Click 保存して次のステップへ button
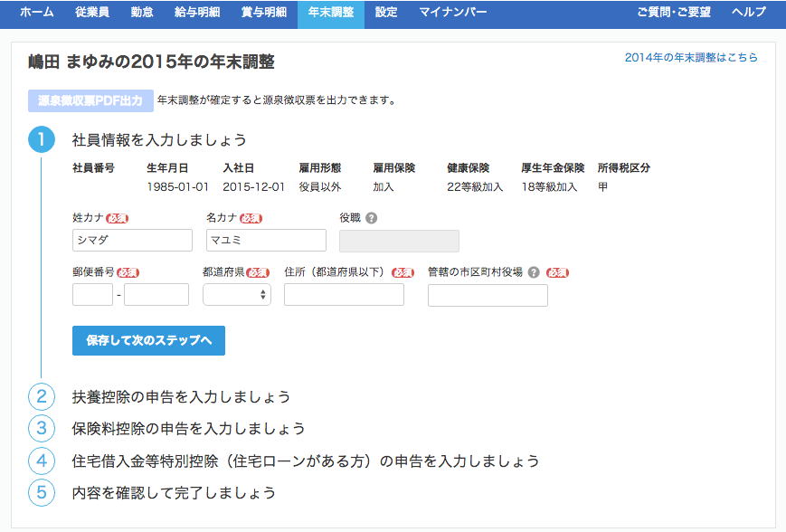 coord(148,340)
